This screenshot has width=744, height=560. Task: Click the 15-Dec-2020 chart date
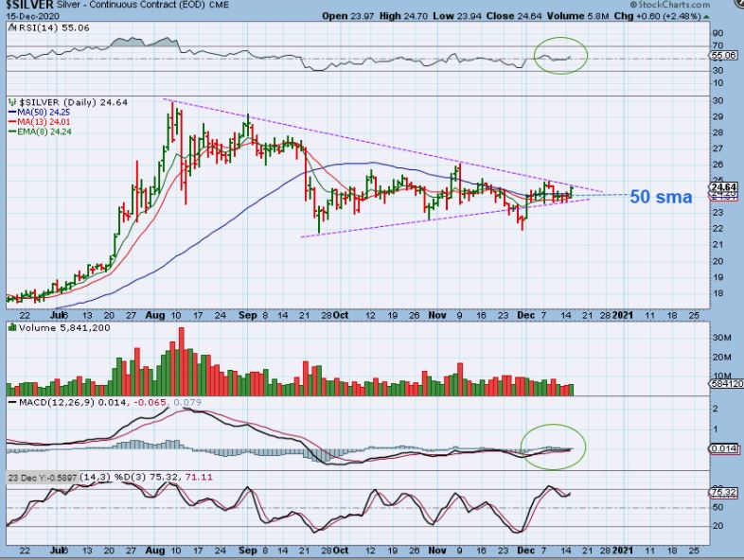point(32,16)
